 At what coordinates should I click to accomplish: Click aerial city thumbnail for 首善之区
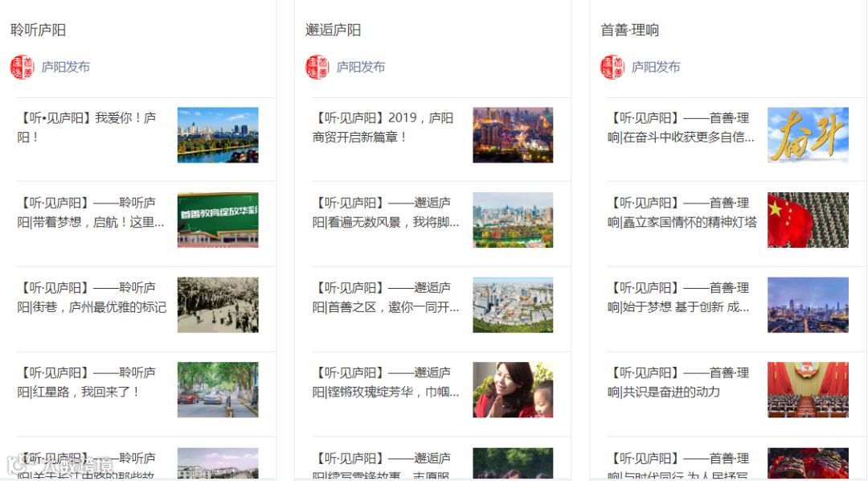click(513, 305)
